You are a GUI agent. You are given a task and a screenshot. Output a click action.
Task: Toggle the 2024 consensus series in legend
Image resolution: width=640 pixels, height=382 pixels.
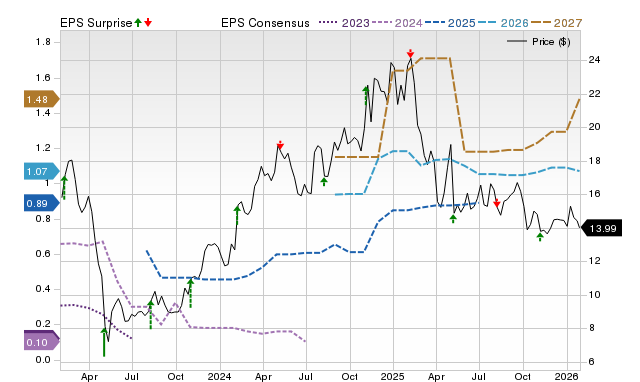pos(397,23)
